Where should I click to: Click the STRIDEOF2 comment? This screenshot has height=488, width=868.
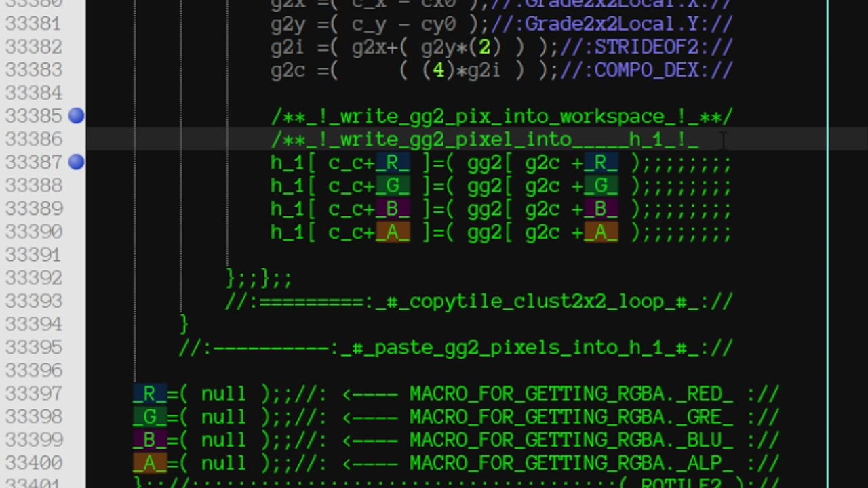(x=646, y=47)
